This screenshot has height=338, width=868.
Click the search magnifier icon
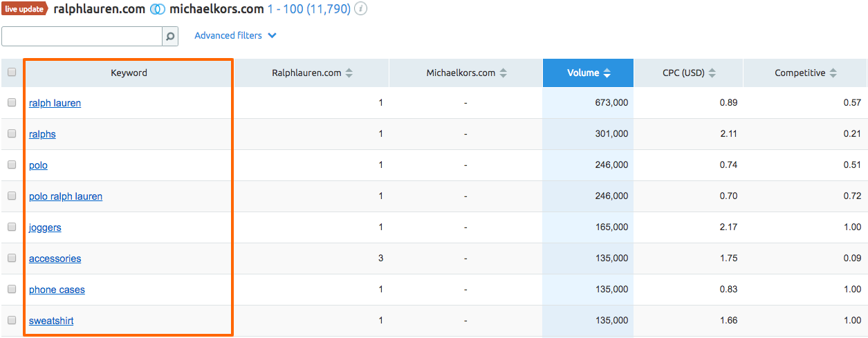click(170, 37)
